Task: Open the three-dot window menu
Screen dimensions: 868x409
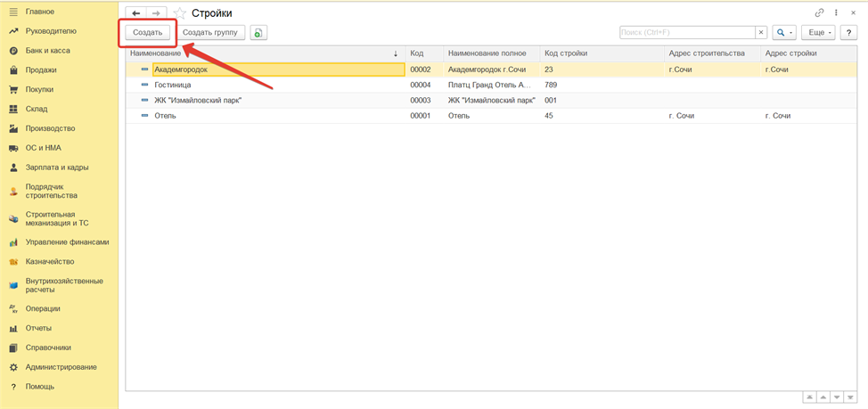Action: click(836, 13)
